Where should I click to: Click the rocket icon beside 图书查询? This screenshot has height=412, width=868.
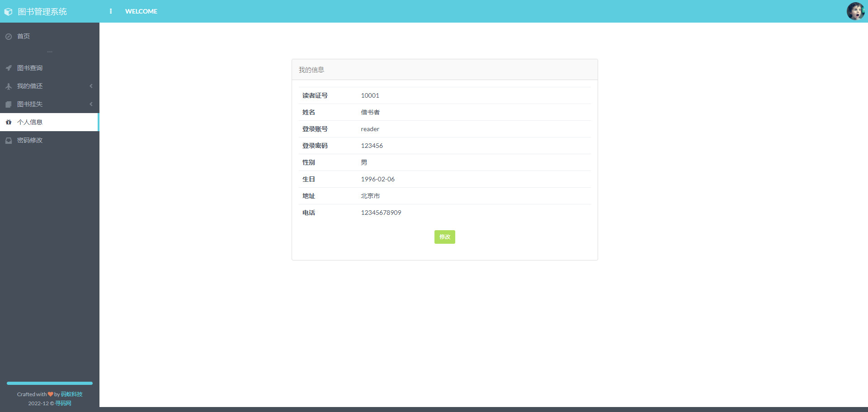point(9,68)
